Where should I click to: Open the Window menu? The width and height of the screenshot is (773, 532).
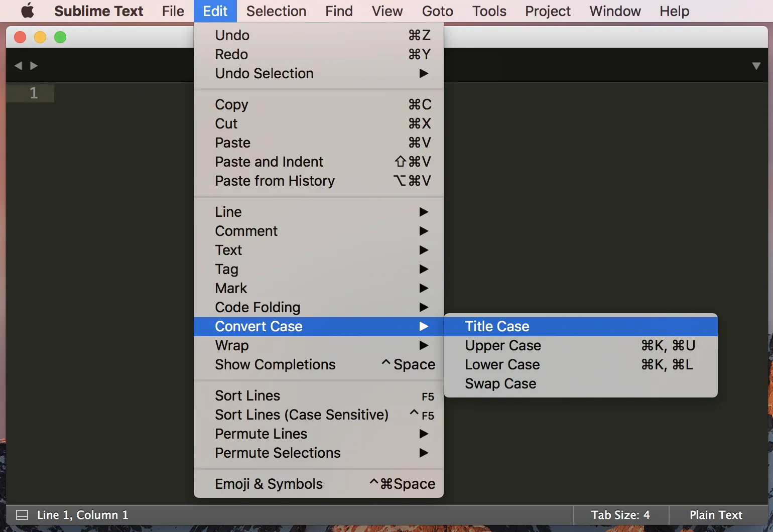(x=615, y=11)
